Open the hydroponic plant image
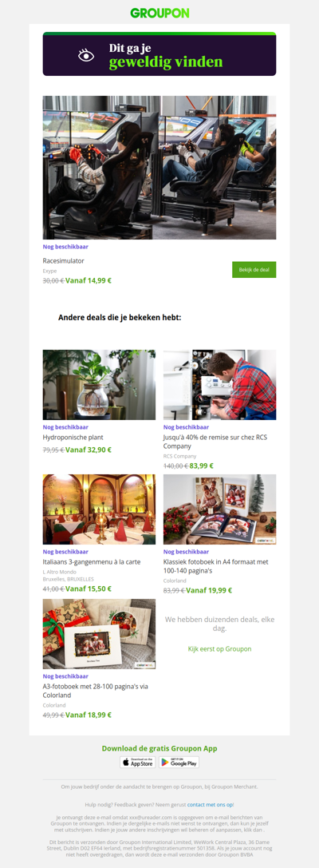 pyautogui.click(x=99, y=385)
